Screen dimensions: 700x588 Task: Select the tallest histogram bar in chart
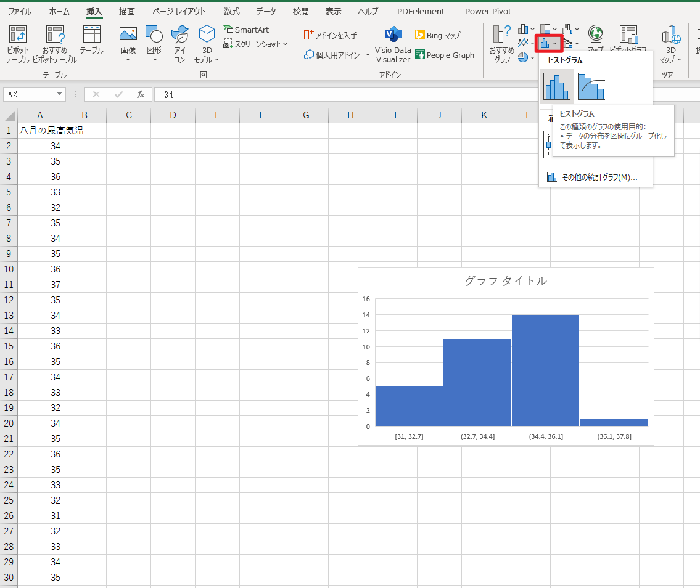(545, 370)
